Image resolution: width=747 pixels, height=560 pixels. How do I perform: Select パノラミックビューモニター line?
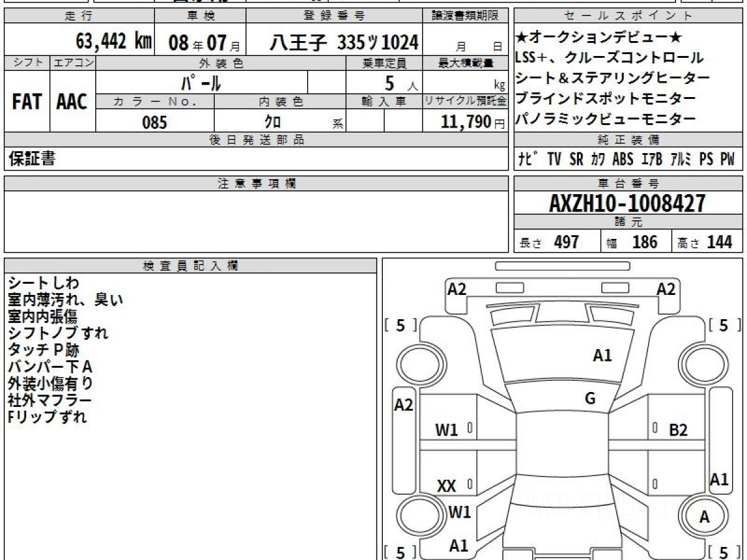(606, 119)
